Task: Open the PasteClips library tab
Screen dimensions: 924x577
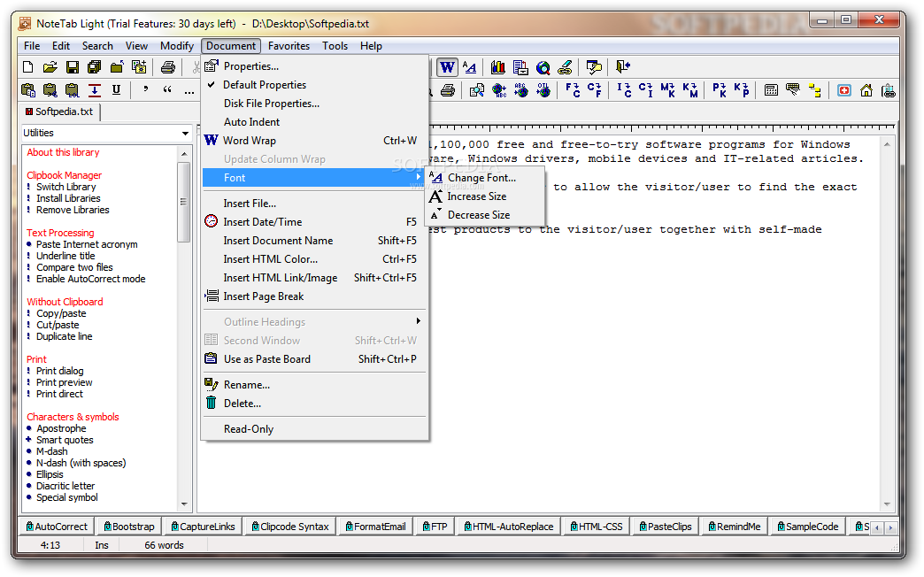Action: 666,527
